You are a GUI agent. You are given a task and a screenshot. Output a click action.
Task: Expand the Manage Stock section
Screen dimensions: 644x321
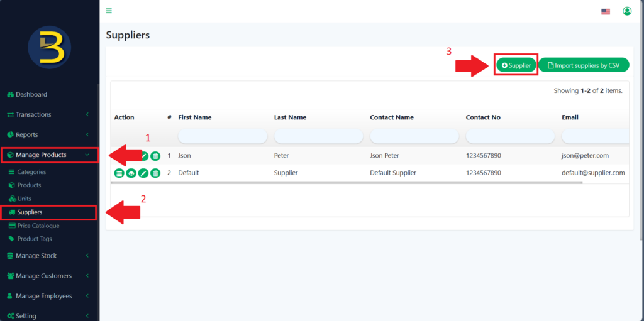[49, 256]
